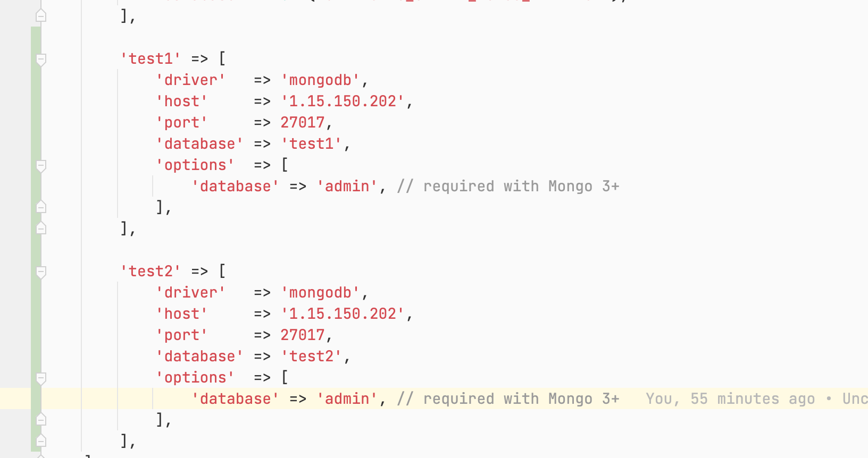Fold the 'options' array inside test2
This screenshot has width=868, height=458.
(x=41, y=378)
